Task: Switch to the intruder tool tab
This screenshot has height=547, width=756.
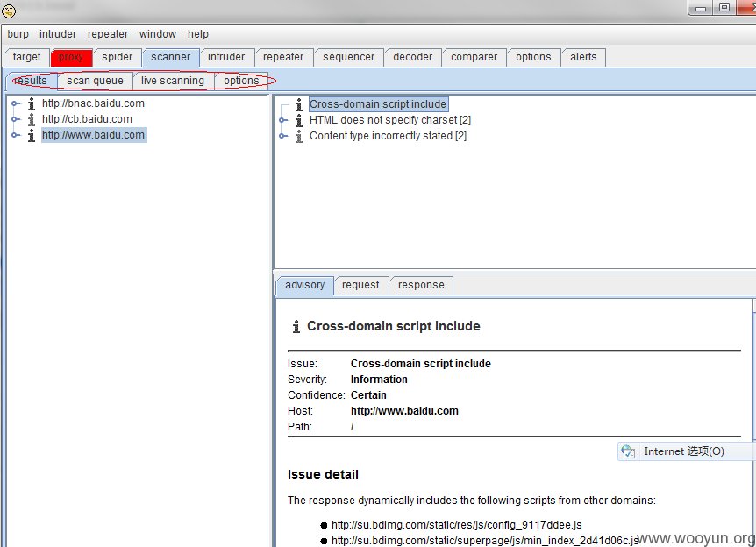Action: (x=226, y=57)
